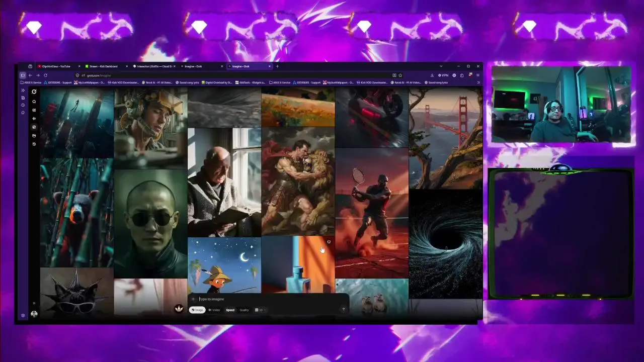
Task: Start new chat via compose icon in sidebar
Action: [34, 110]
